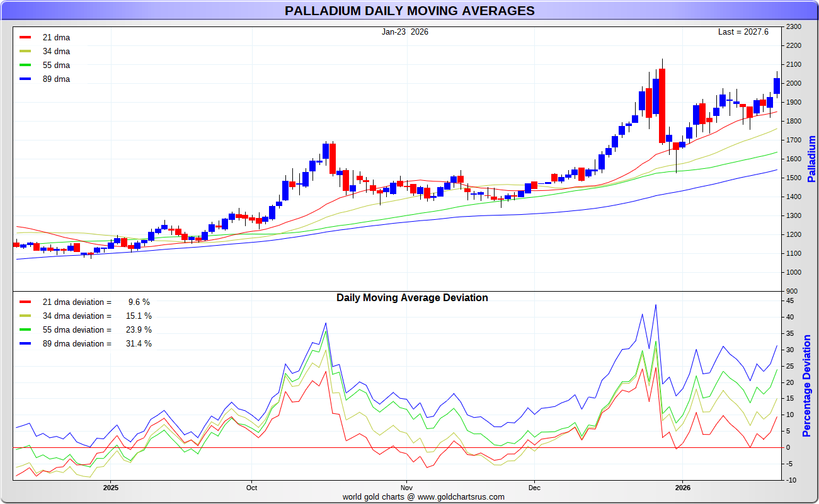Click '89 dma deviation = 31.4 %' text

(x=97, y=344)
